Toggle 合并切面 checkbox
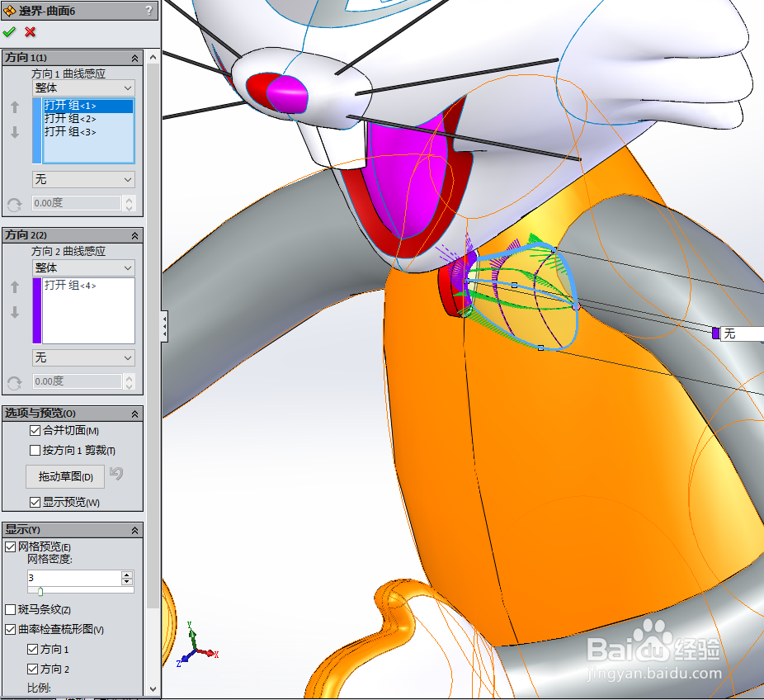Screen dimensions: 764x700 click(x=35, y=430)
